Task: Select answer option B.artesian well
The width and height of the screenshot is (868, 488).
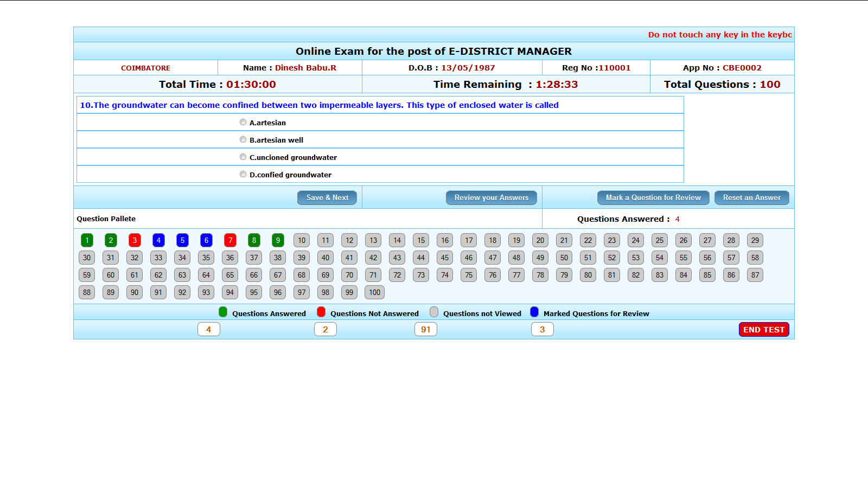Action: (243, 139)
